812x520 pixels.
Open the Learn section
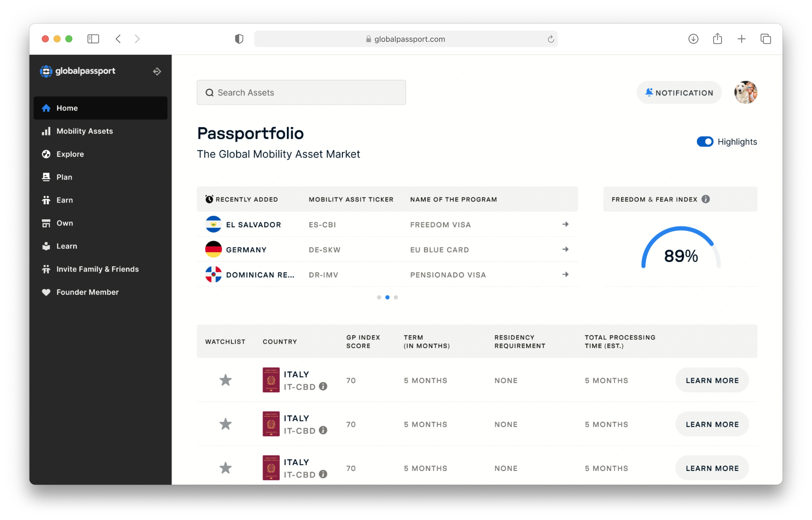66,246
